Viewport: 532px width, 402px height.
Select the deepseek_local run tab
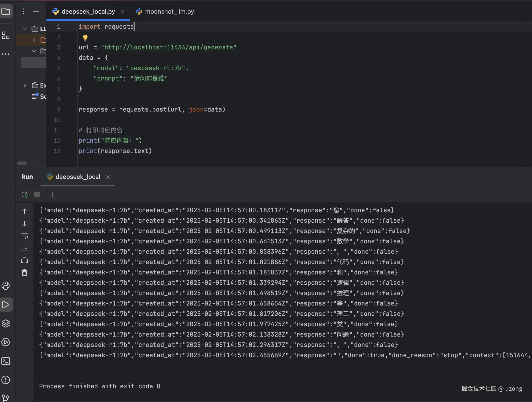pos(78,177)
